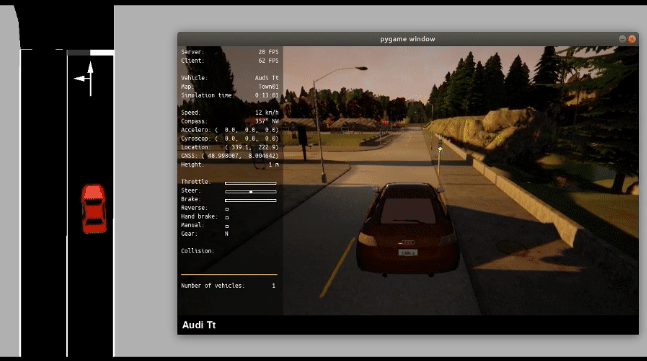Click the CARLA license plate on the car
Viewport: 647px width, 361px height.
click(x=408, y=252)
